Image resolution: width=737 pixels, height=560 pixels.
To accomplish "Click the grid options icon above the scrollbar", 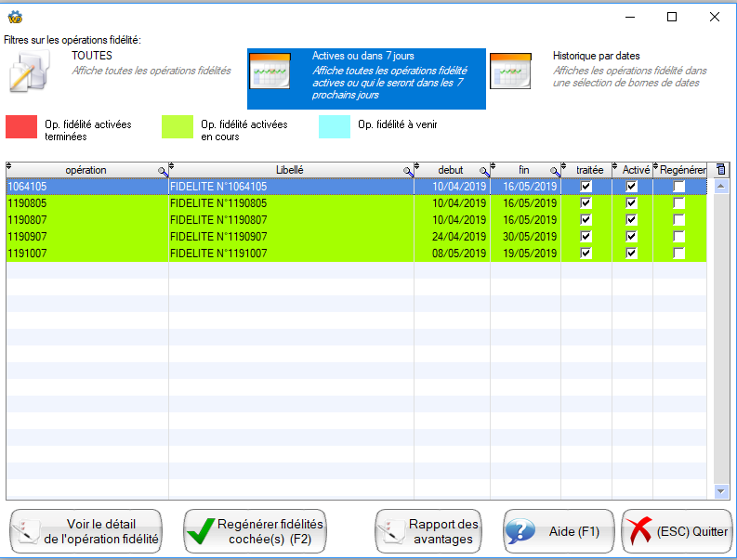I will (x=721, y=170).
